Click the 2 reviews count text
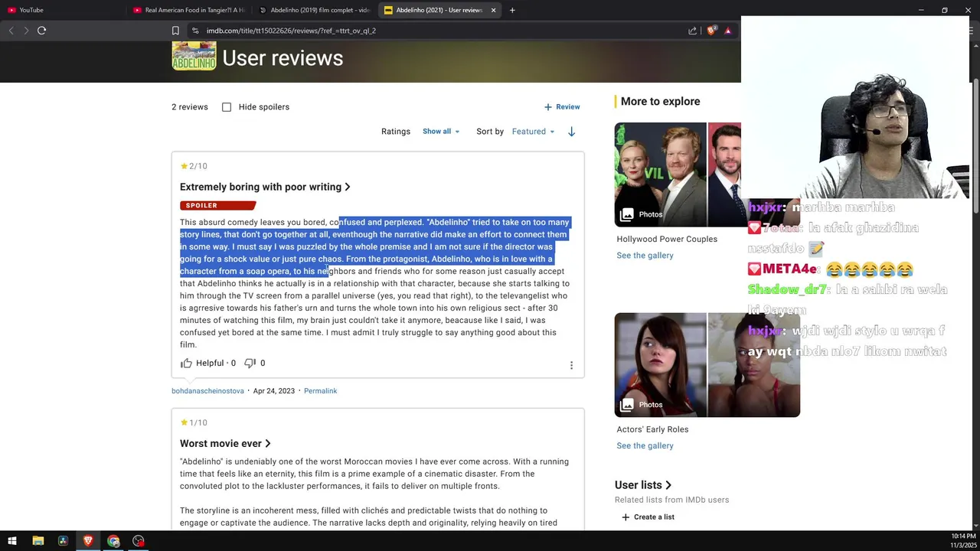The image size is (980, 551). pos(190,107)
